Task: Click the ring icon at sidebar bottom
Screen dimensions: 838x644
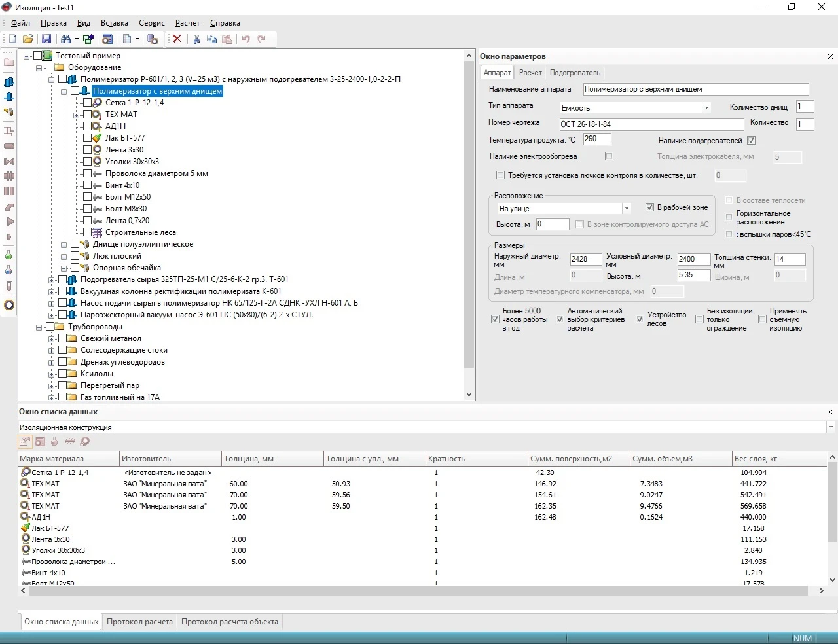Action: click(9, 305)
